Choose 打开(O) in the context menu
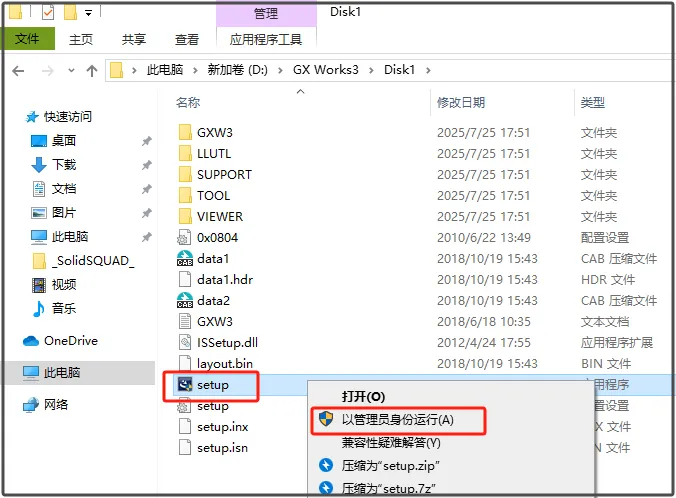Screen dimensions: 676x498 [363, 397]
